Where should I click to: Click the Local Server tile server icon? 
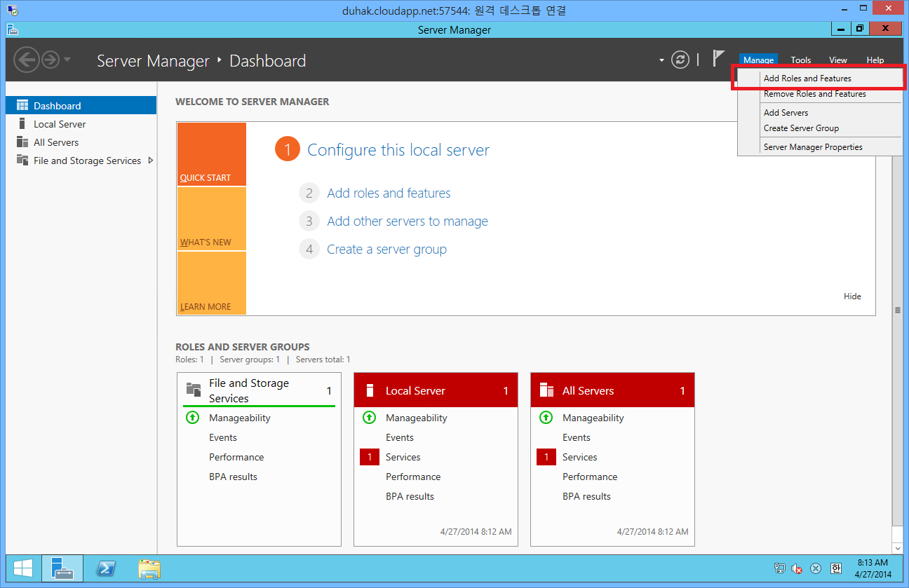[x=370, y=390]
